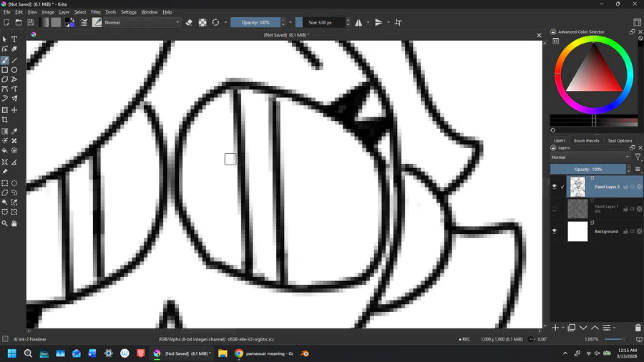The image size is (644, 362).
Task: Move the layer down with arrow
Action: (x=583, y=328)
